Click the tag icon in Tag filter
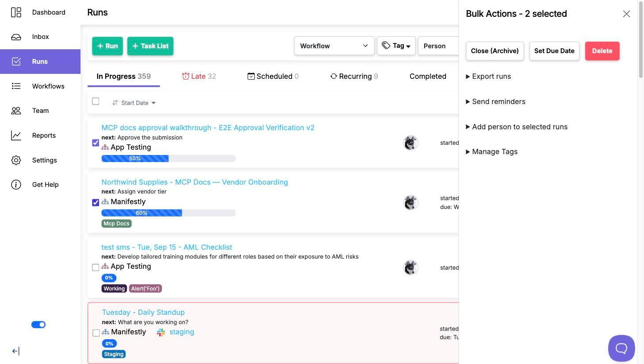Screen dimensions: 644x364 [386, 46]
